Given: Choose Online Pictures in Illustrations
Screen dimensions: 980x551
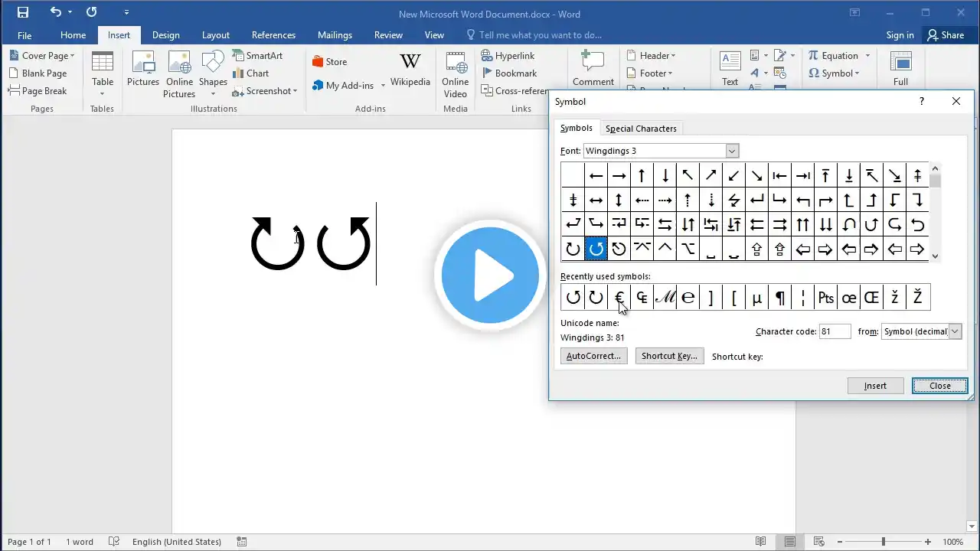Looking at the screenshot, I should 179,76.
